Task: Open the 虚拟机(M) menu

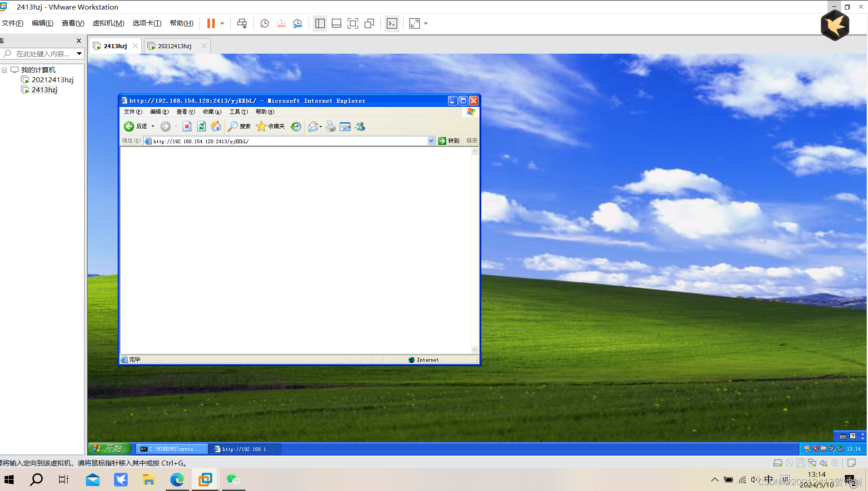Action: (x=108, y=23)
